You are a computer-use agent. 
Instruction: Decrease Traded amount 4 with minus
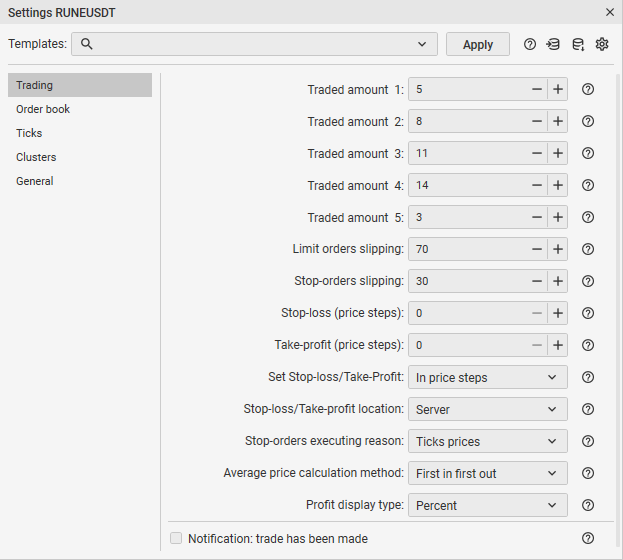(537, 185)
